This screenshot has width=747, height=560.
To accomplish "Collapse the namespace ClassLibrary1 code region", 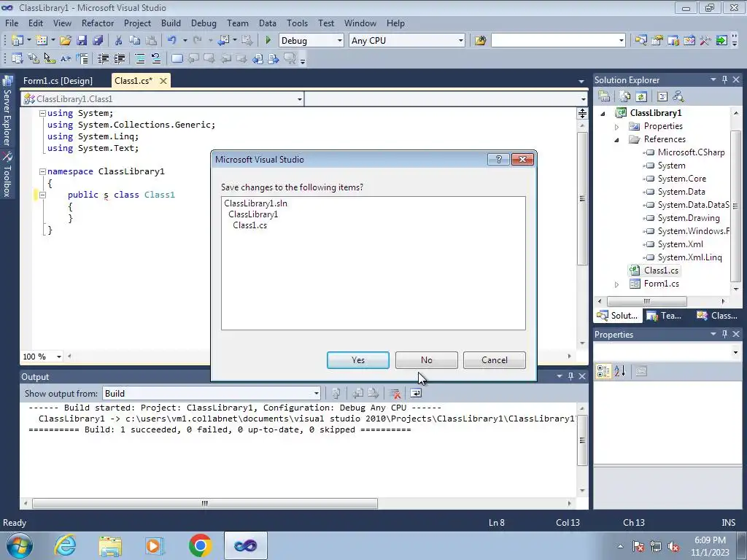I will [42, 171].
